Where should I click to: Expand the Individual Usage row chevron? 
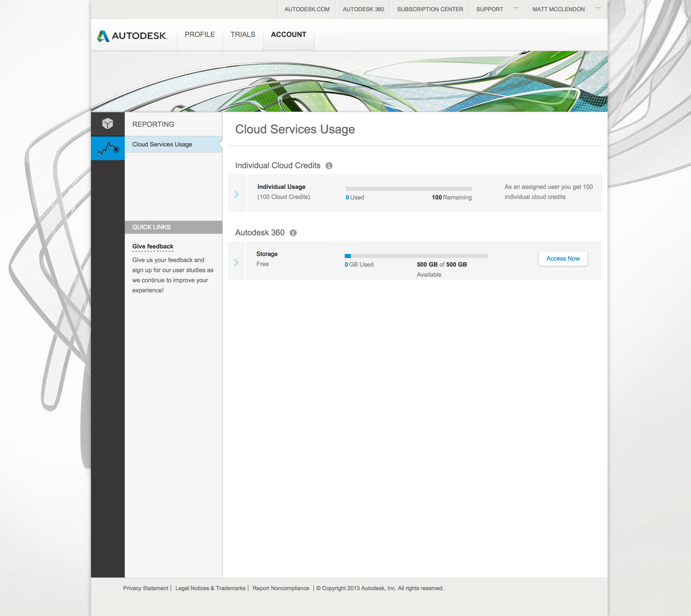(236, 194)
